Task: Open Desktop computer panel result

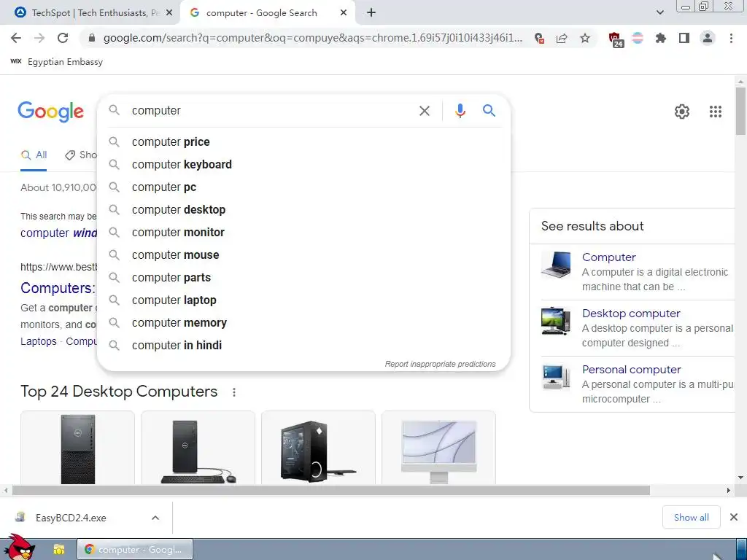Action: (631, 314)
